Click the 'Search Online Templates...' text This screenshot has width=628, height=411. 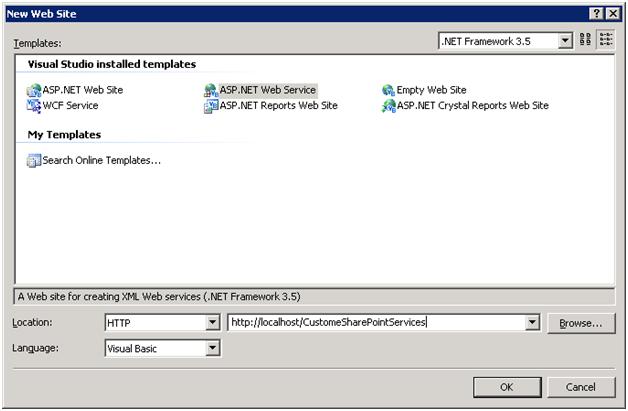102,161
